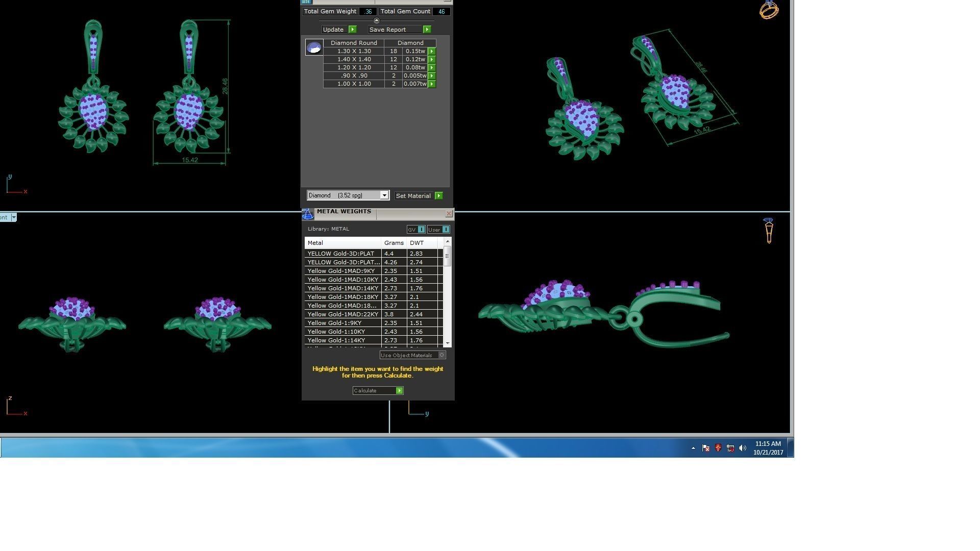Image resolution: width=980 pixels, height=551 pixels.
Task: Click the metal list scrollbar down arrow
Action: (448, 343)
